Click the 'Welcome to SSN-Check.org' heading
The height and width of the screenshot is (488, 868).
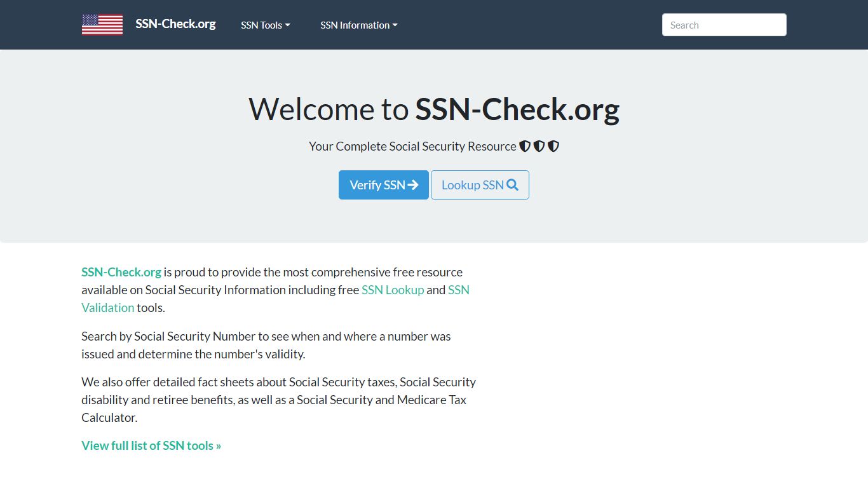(x=434, y=109)
